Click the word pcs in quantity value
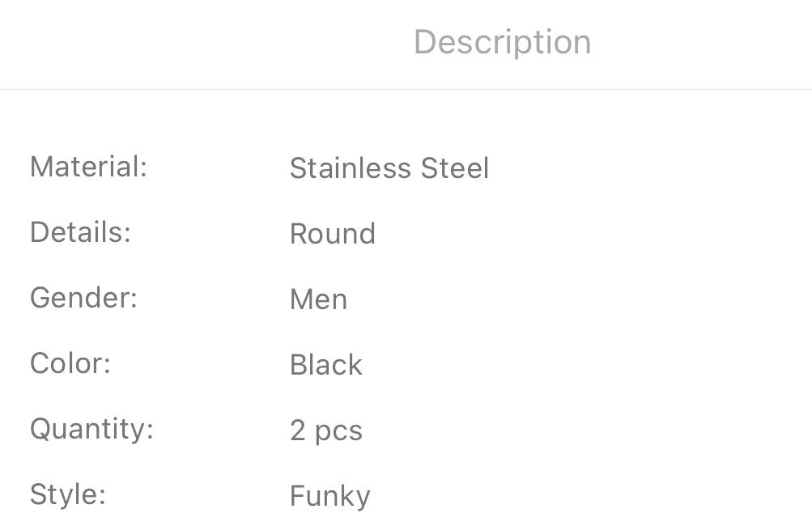812x530 pixels. [338, 432]
